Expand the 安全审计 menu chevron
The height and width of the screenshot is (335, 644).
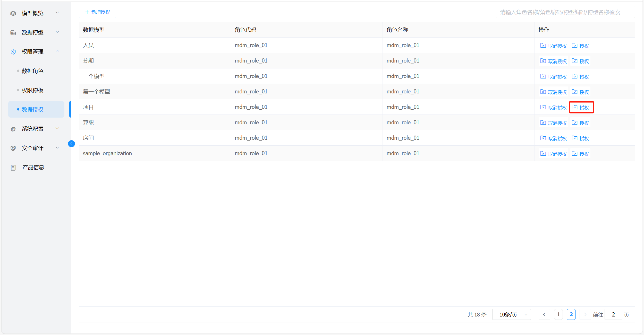(57, 148)
